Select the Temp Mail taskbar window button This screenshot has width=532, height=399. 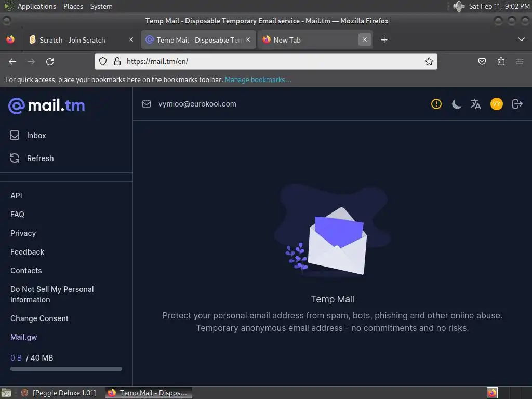coord(149,393)
